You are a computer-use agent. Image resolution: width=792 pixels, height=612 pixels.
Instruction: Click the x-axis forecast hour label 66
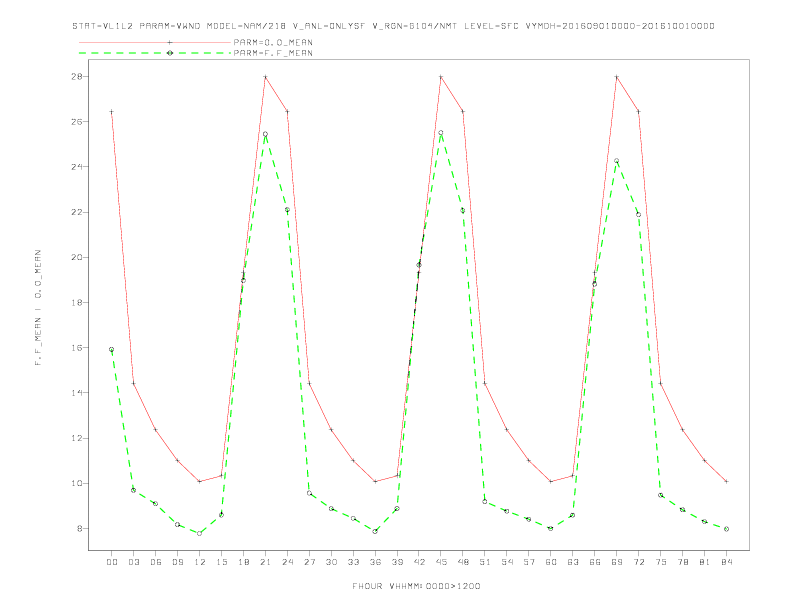pyautogui.click(x=595, y=562)
